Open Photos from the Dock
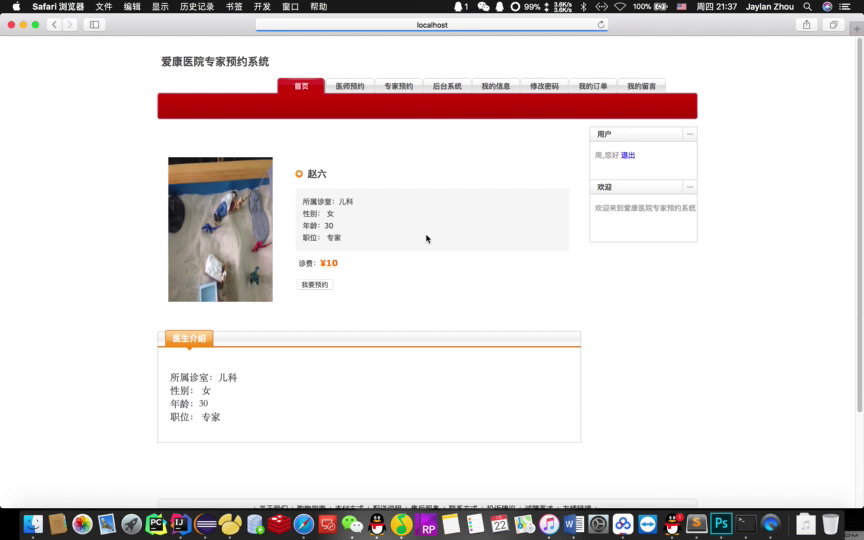Screen dimensions: 864x540 [82, 524]
